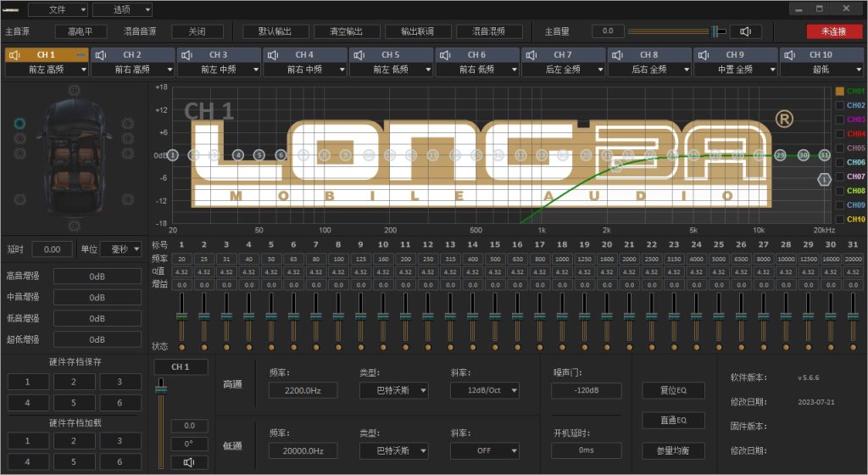The height and width of the screenshot is (475, 868).
Task: Click mute speaker below CH 1 fader
Action: [189, 462]
